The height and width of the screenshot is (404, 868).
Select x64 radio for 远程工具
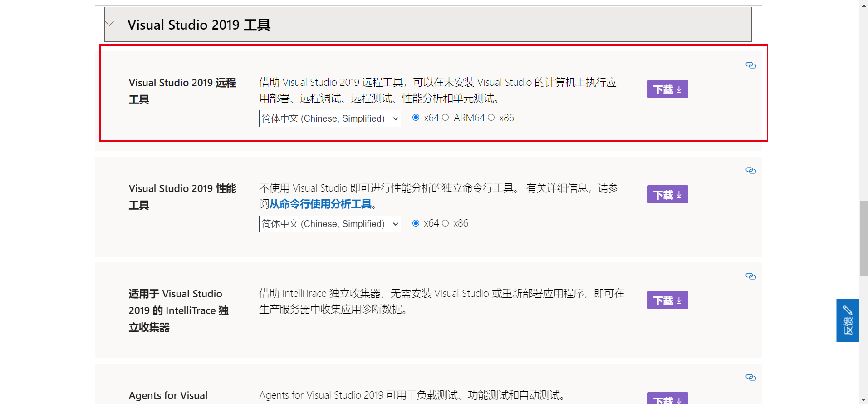click(x=416, y=118)
